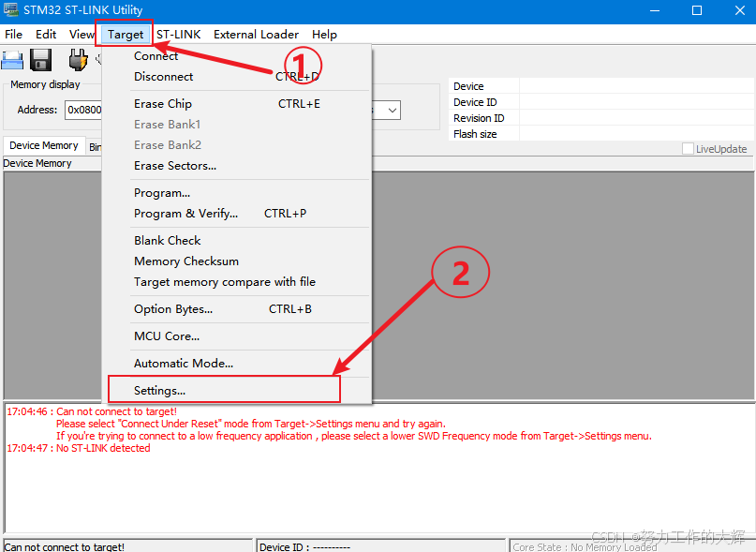This screenshot has height=552, width=756.
Task: Open the ST-LINK menu
Action: point(178,35)
